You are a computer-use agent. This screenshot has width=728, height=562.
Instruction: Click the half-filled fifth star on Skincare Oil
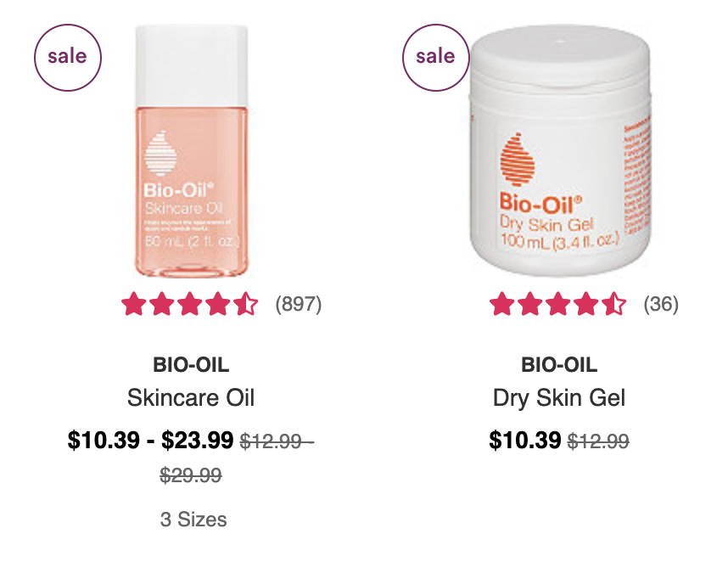(x=245, y=304)
